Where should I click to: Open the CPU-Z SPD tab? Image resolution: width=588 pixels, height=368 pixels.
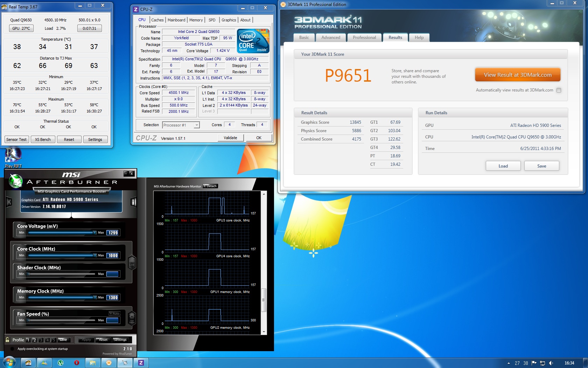pyautogui.click(x=212, y=20)
